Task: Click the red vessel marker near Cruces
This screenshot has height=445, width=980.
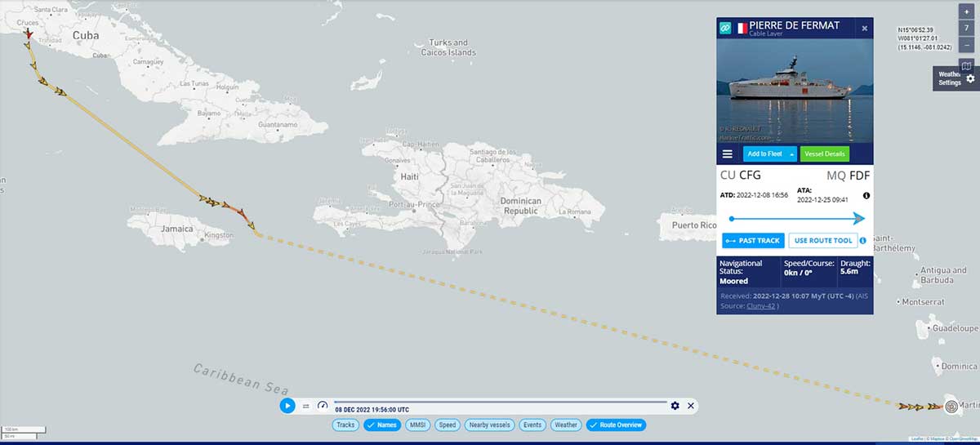Action: (x=27, y=34)
